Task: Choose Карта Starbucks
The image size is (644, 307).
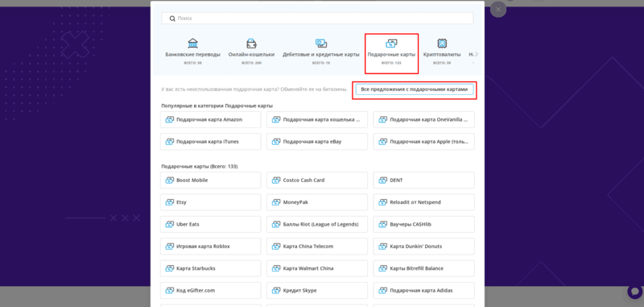Action: click(x=210, y=268)
